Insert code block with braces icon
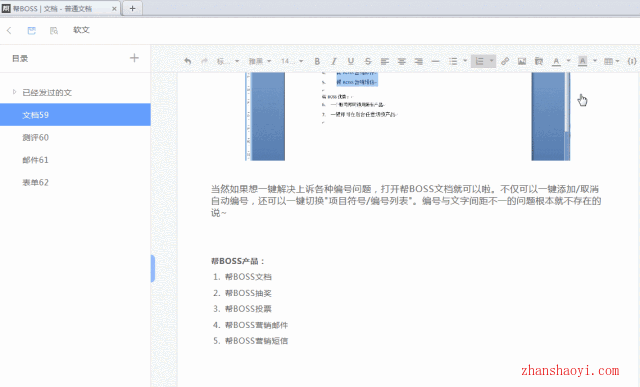The width and height of the screenshot is (640, 387). pos(631,61)
